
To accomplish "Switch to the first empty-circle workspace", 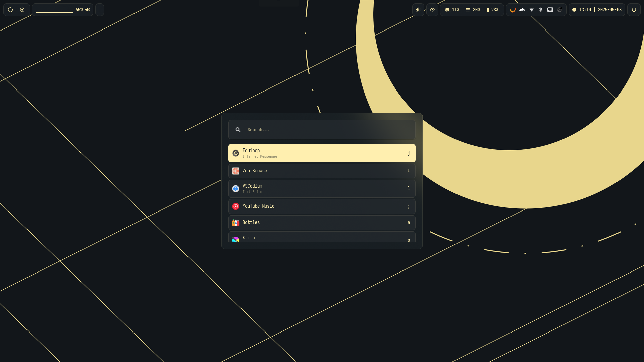I will click(x=10, y=10).
